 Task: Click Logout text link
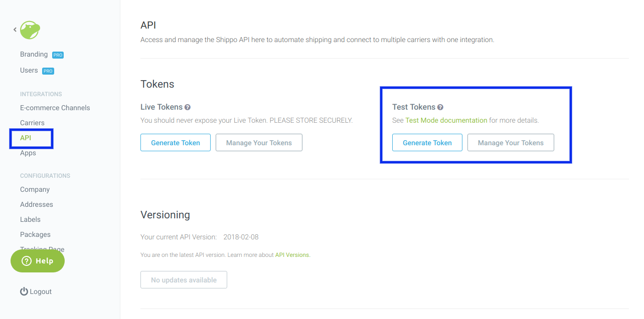(x=41, y=291)
